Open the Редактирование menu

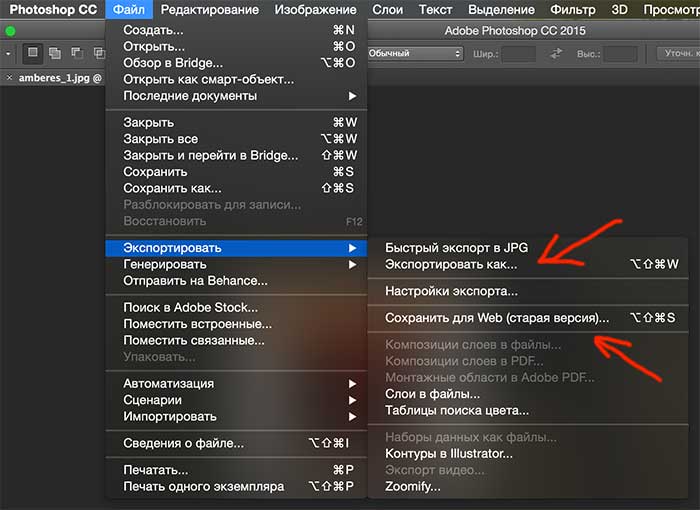click(210, 9)
